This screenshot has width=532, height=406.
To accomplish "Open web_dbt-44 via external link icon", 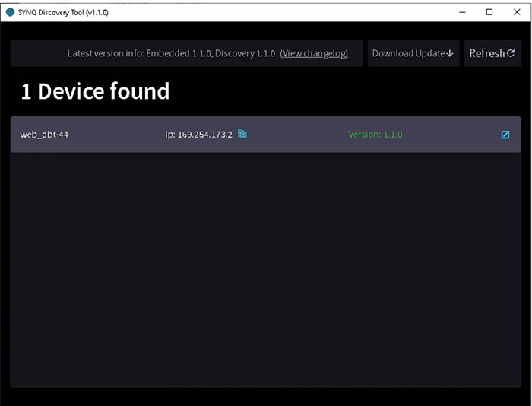I will coord(505,135).
